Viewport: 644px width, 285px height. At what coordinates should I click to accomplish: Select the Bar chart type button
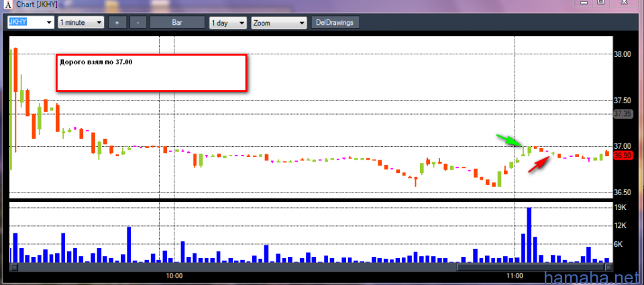(177, 23)
